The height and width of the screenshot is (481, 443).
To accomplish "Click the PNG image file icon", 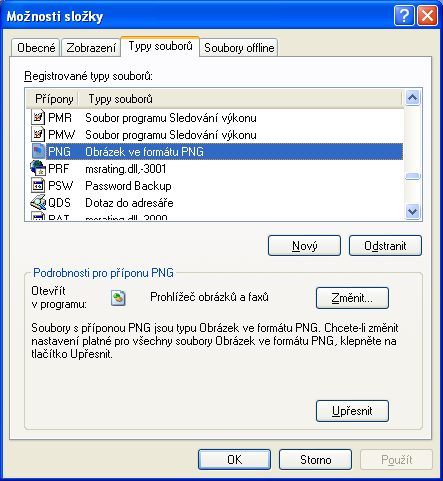I will click(38, 152).
